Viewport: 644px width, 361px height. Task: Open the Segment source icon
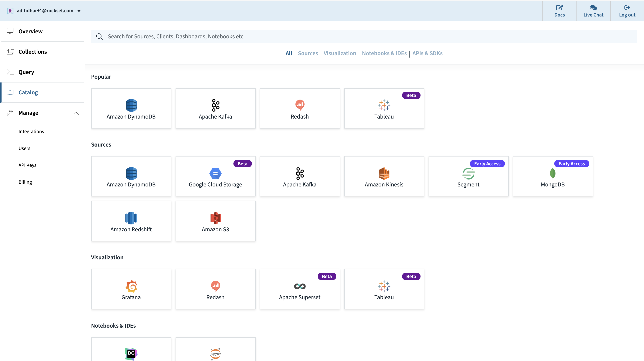click(x=468, y=173)
